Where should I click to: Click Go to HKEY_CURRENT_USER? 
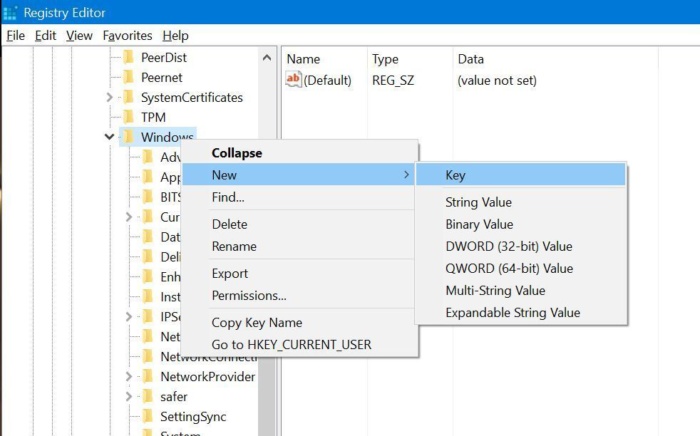click(291, 344)
